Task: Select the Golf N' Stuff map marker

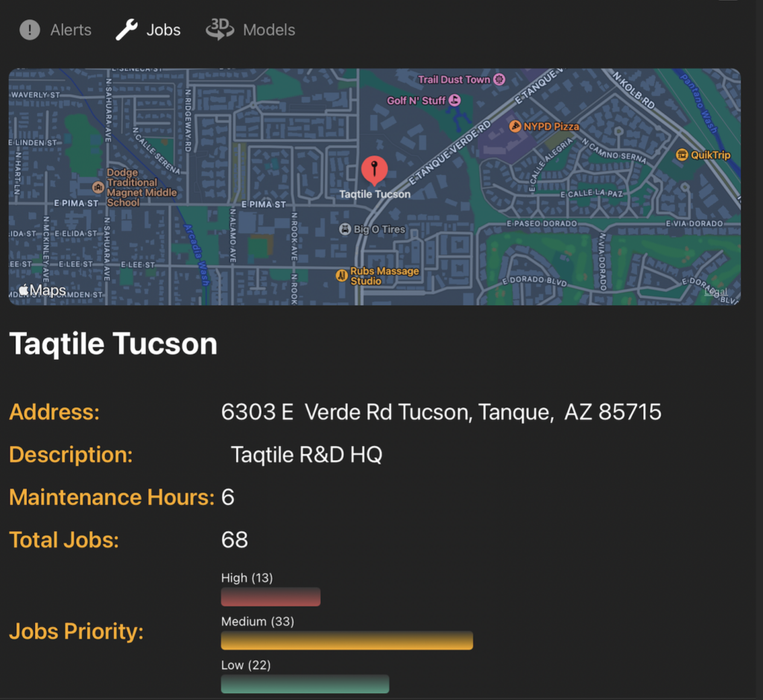Action: coord(455,101)
